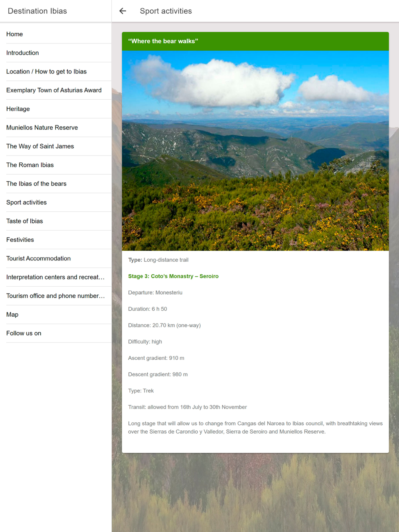Open Exemplary Town of Asturias Award
This screenshot has width=399, height=532.
[x=56, y=91]
